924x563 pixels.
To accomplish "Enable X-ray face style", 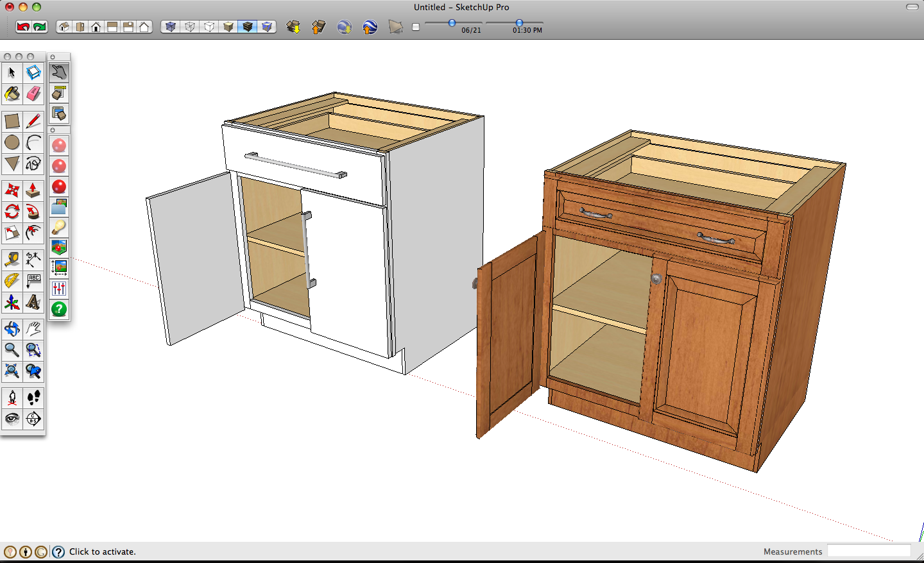I will point(170,27).
